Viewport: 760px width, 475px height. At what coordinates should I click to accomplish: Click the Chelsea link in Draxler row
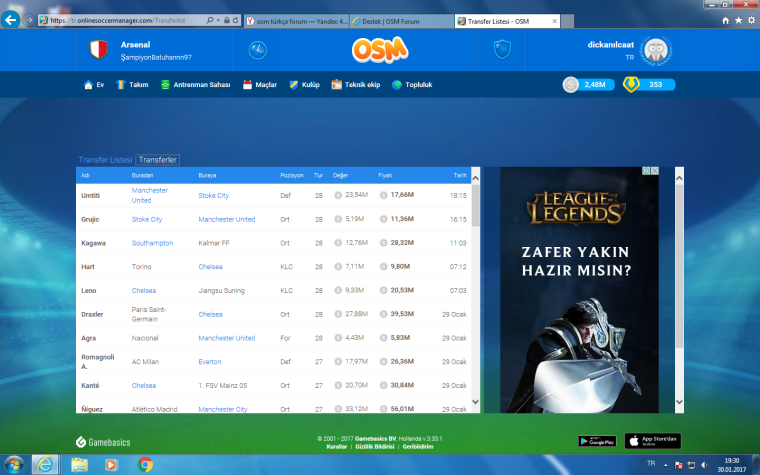click(210, 314)
